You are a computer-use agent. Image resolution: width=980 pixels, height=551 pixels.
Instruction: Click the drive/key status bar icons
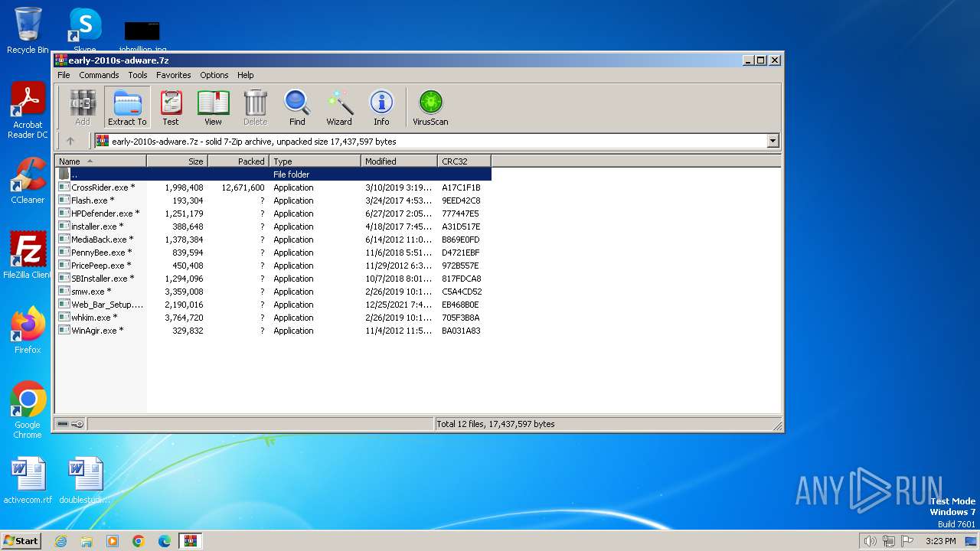[x=70, y=424]
